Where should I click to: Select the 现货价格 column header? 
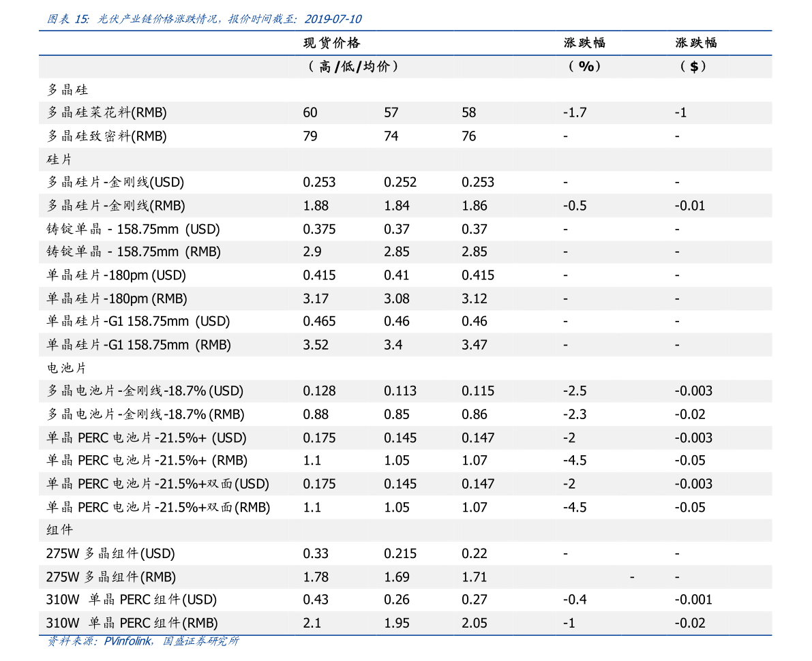coord(332,43)
